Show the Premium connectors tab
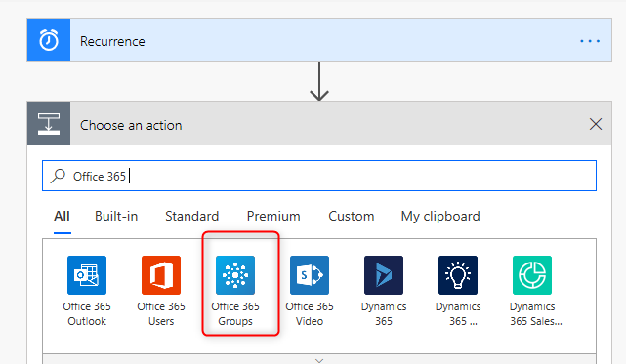 (273, 216)
